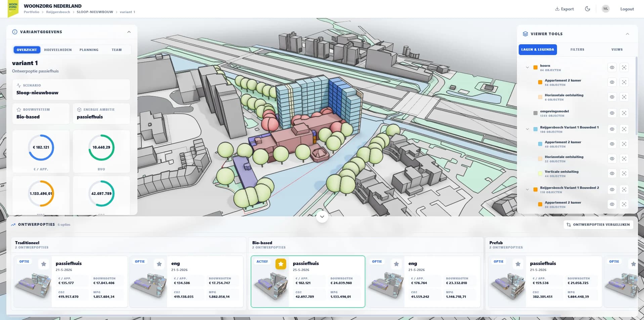Click the Export download icon
The image size is (644, 320).
tap(557, 9)
